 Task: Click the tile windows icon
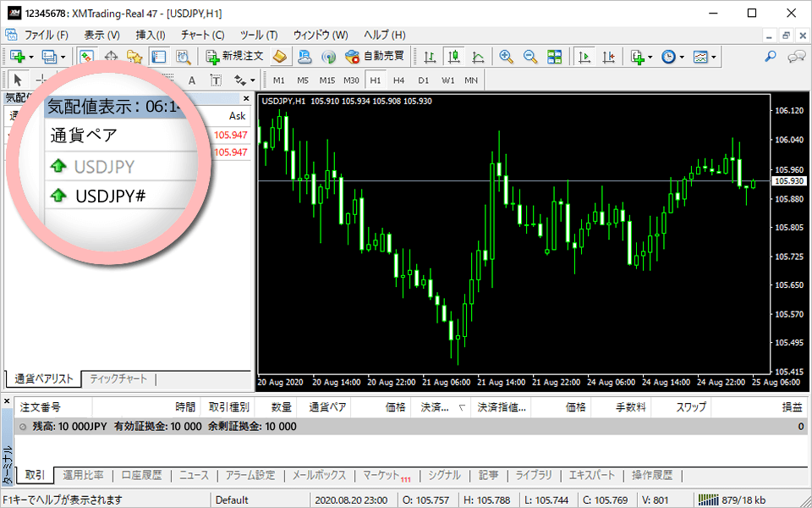click(555, 57)
